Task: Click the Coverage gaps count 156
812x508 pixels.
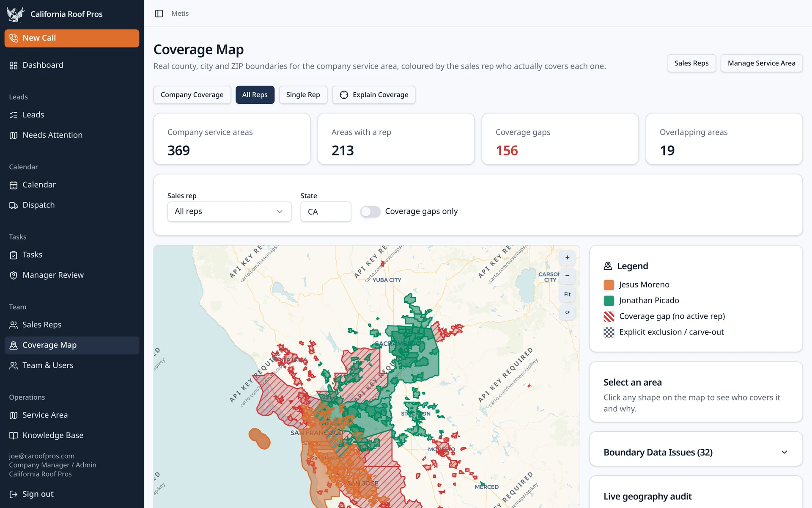Action: [507, 150]
